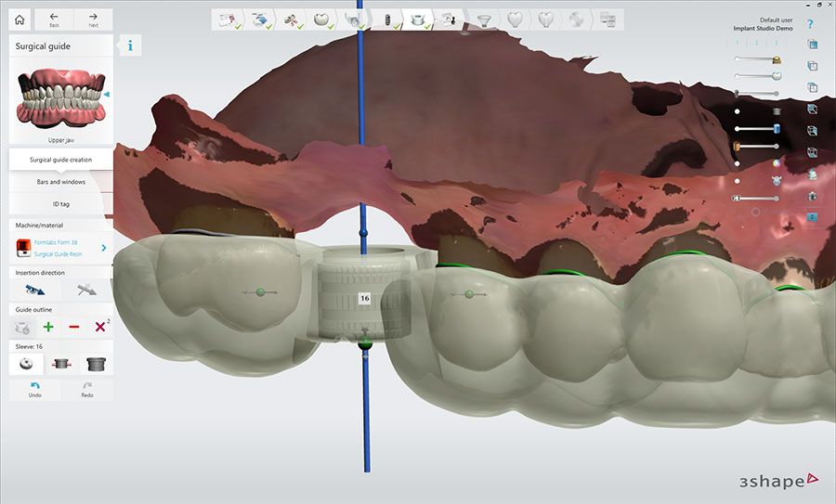The width and height of the screenshot is (836, 504).
Task: Clear guide outline with red X
Action: pos(100,327)
